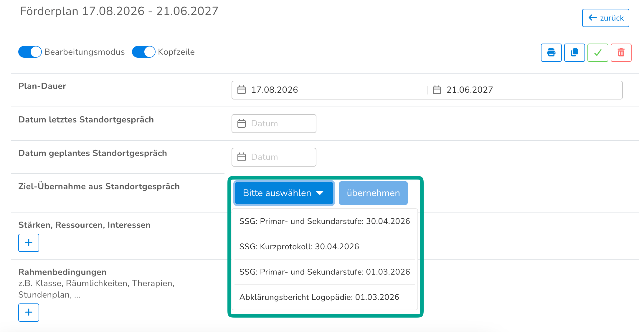This screenshot has width=644, height=332.
Task: Click the Plan-Dauer end date 21.06.2027
Action: point(469,90)
